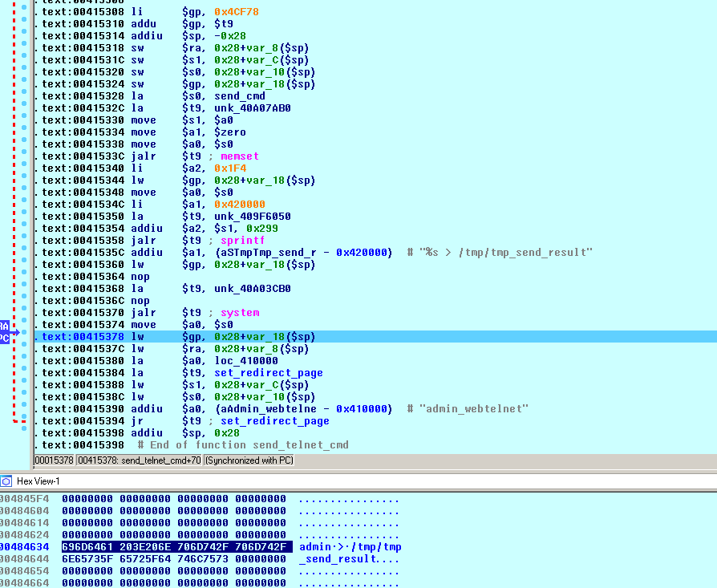Screen dimensions: 717x588
Task: Click the highlighted line text:00415378
Action: (x=375, y=337)
